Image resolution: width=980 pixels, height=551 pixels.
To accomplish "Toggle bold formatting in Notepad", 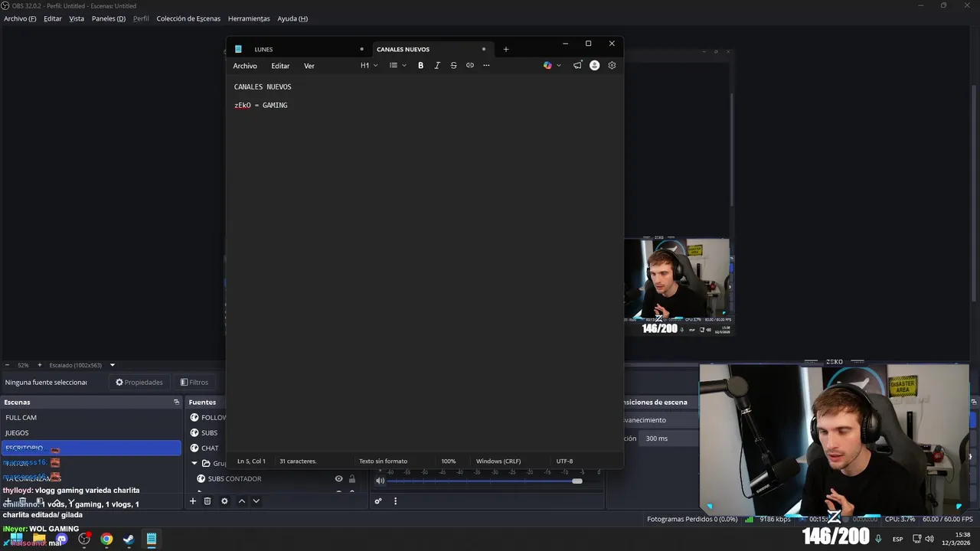I will coord(420,66).
